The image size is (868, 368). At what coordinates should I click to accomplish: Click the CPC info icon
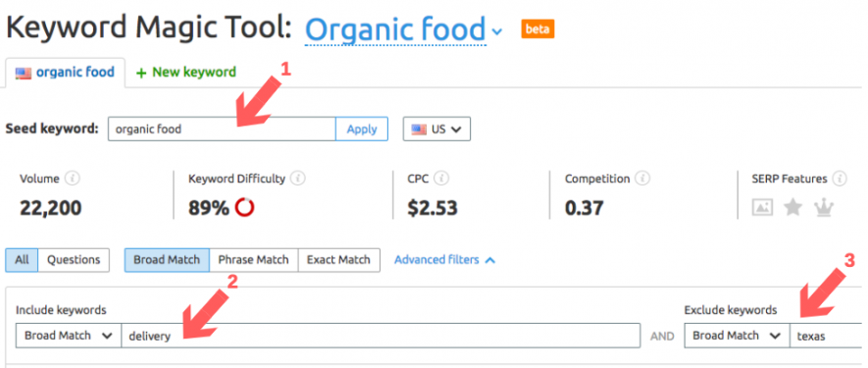tap(441, 179)
